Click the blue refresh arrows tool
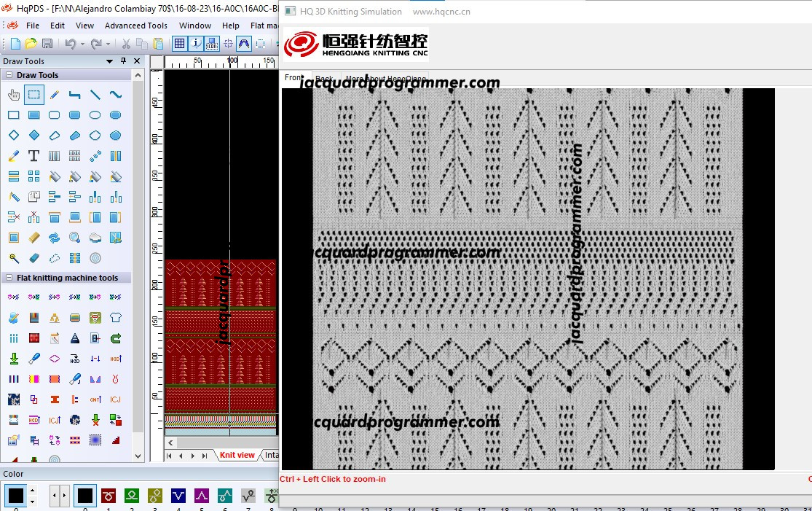Image resolution: width=812 pixels, height=511 pixels. 55,238
